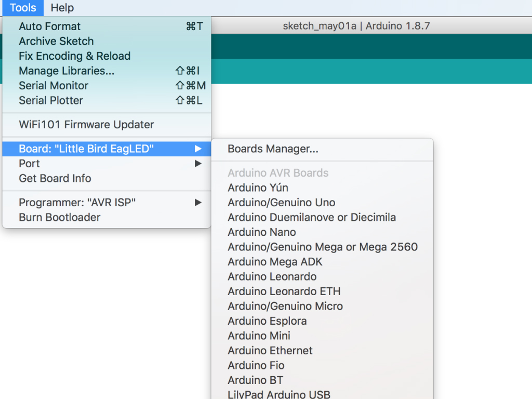The image size is (532, 399).
Task: Pick Arduino Nano board
Action: tap(322, 232)
